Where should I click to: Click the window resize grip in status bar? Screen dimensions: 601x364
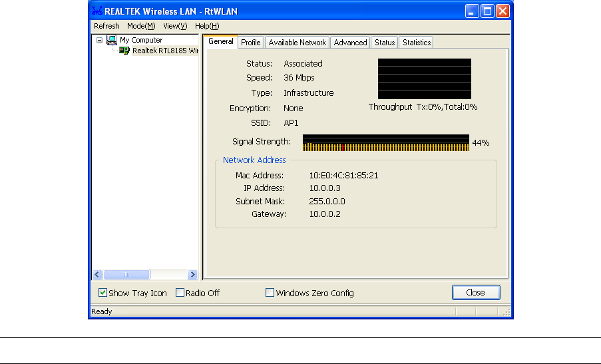(x=506, y=312)
